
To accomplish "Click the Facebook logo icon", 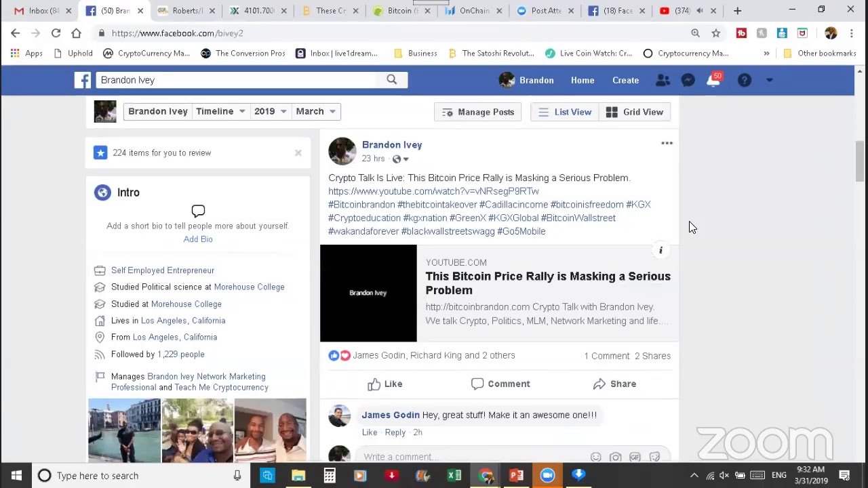I will (x=83, y=80).
